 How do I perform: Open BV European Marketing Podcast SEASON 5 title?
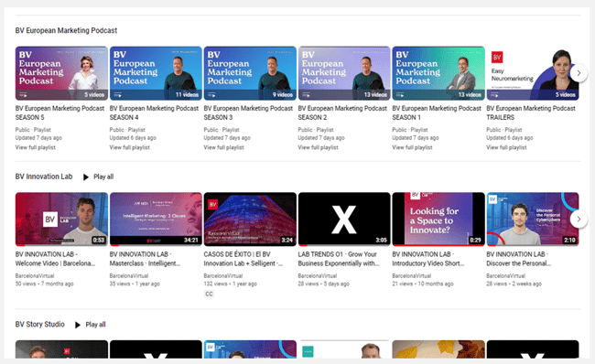click(x=59, y=113)
